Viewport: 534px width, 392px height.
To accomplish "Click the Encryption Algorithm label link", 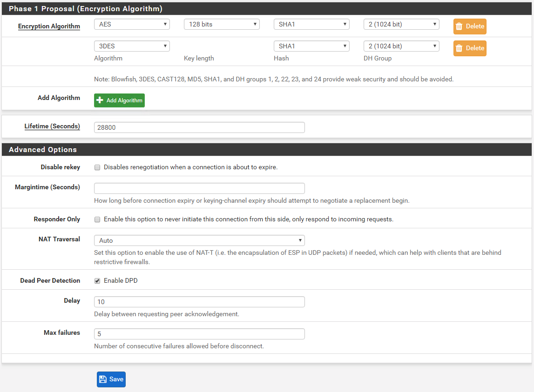I will click(x=49, y=27).
